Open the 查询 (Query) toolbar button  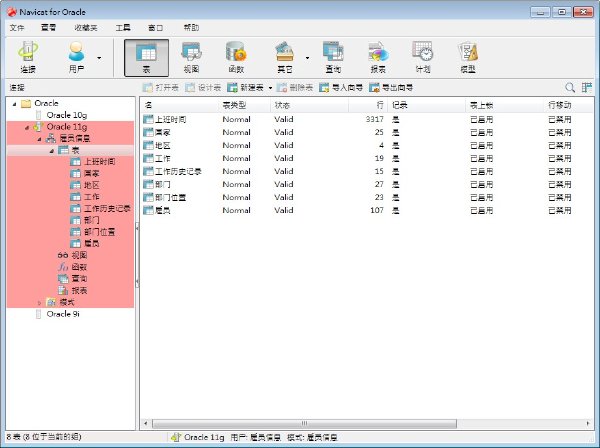(333, 58)
